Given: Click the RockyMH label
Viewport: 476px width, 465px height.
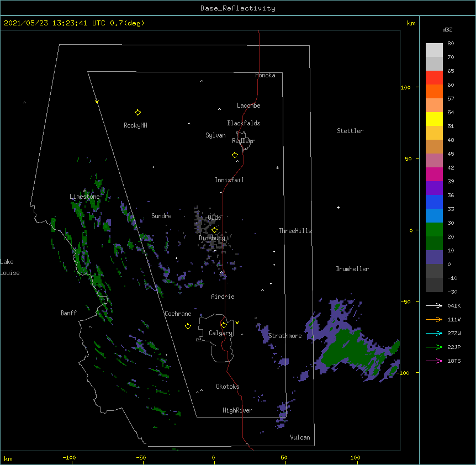Looking at the screenshot, I should 135,125.
